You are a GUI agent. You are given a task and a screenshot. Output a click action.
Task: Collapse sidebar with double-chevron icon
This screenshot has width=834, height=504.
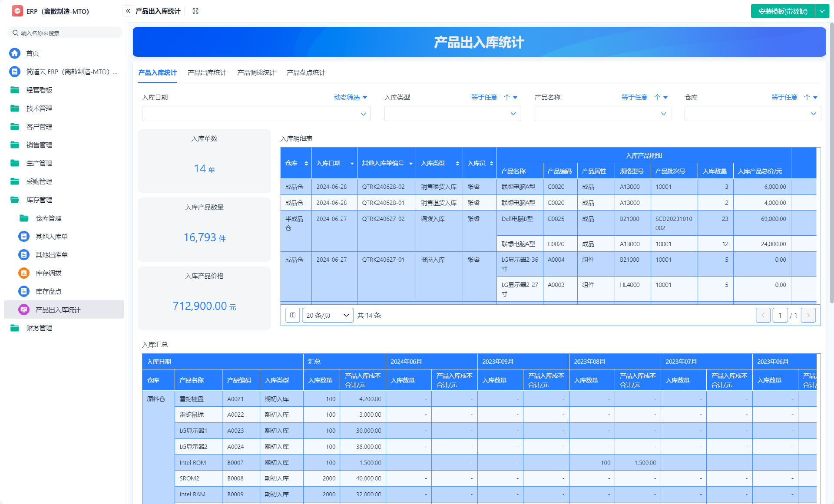(128, 11)
